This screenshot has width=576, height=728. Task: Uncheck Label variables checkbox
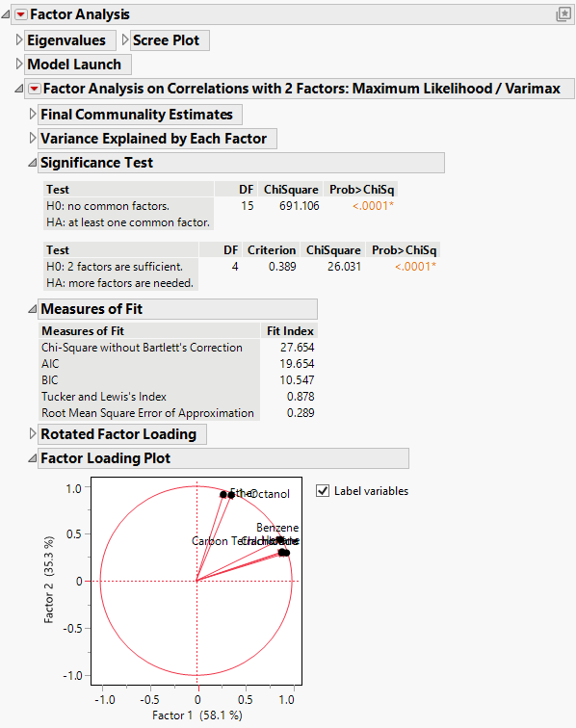(x=323, y=491)
